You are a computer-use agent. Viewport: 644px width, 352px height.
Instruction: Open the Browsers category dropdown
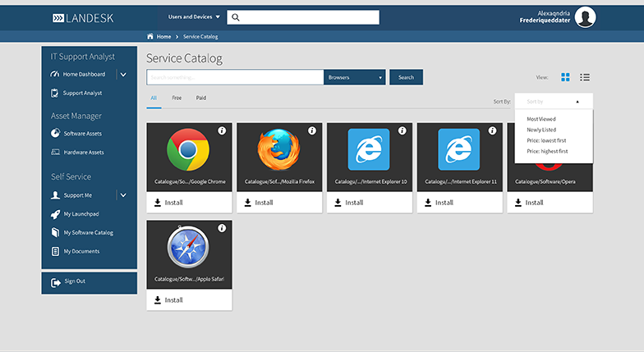(355, 77)
